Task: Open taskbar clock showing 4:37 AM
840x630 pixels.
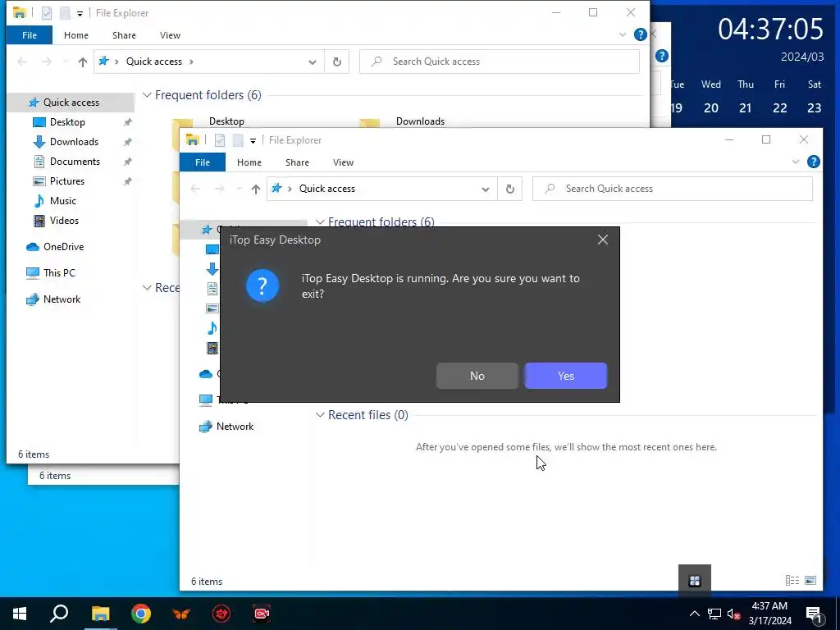Action: [x=769, y=614]
